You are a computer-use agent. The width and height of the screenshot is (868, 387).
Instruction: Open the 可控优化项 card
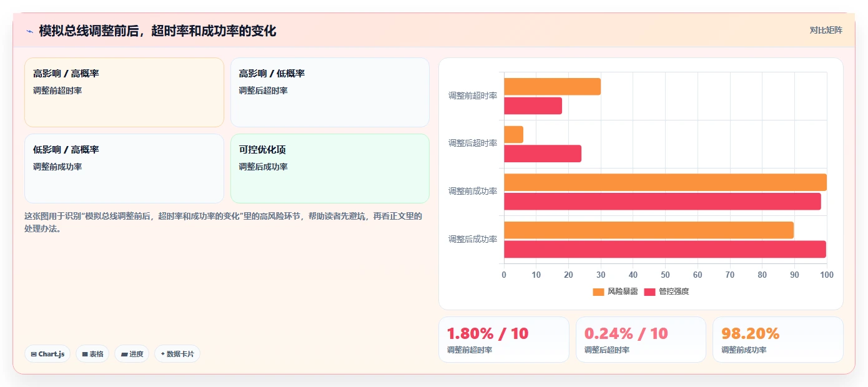point(330,169)
